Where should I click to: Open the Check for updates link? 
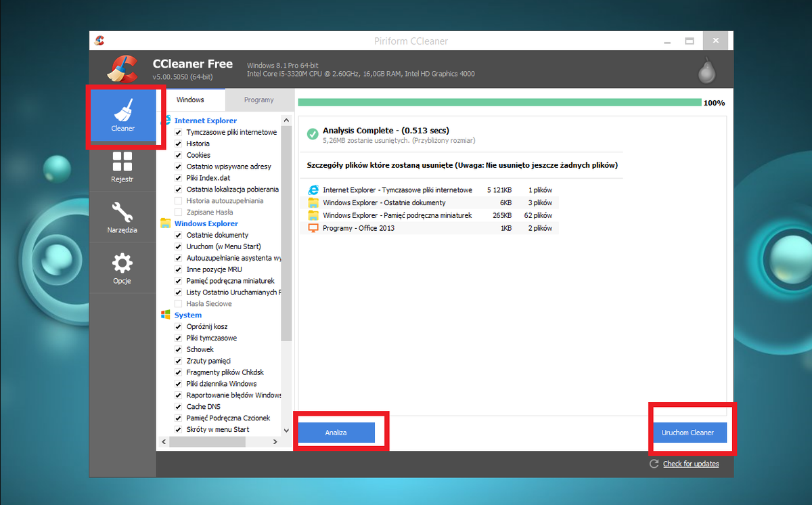(x=691, y=464)
